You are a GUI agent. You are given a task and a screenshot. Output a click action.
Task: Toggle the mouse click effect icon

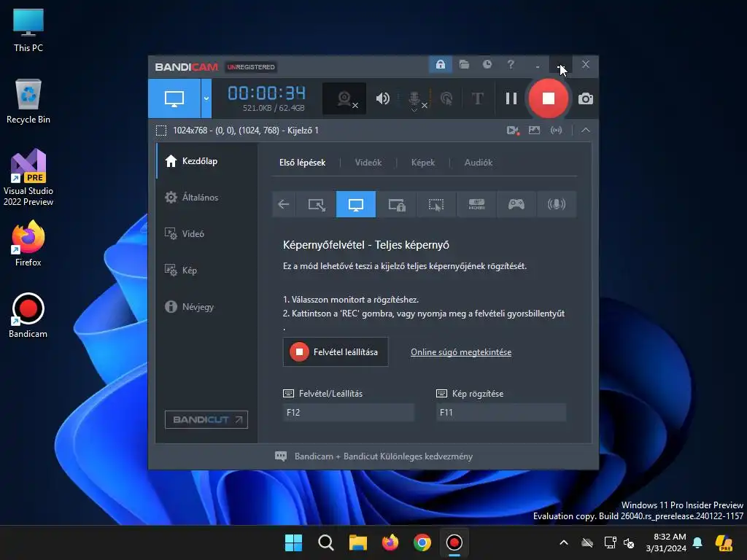[x=446, y=98]
